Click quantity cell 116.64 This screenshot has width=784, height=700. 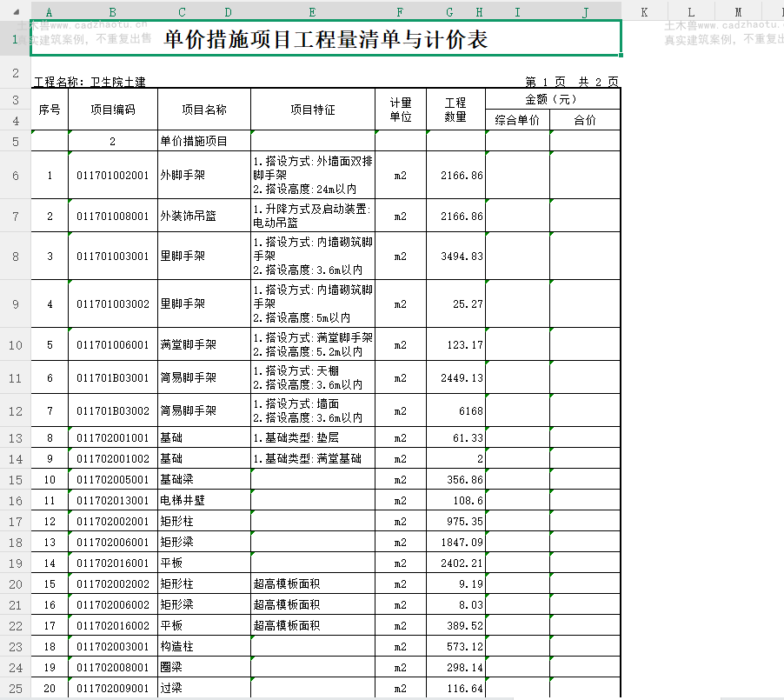coord(455,688)
